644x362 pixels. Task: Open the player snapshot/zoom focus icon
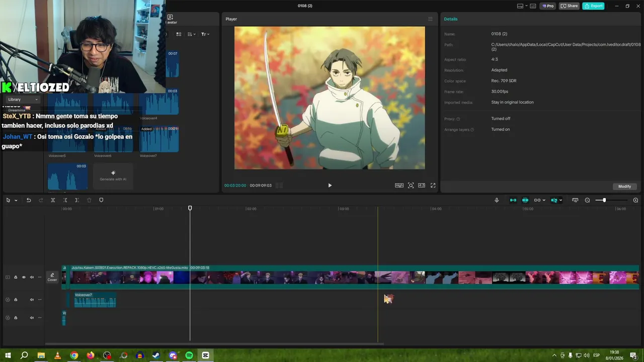click(411, 186)
